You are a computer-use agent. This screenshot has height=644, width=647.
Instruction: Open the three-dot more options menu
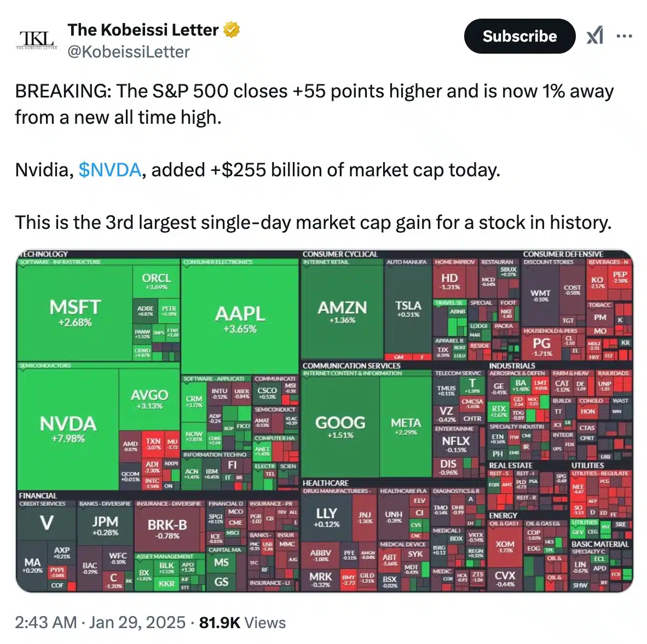(624, 36)
